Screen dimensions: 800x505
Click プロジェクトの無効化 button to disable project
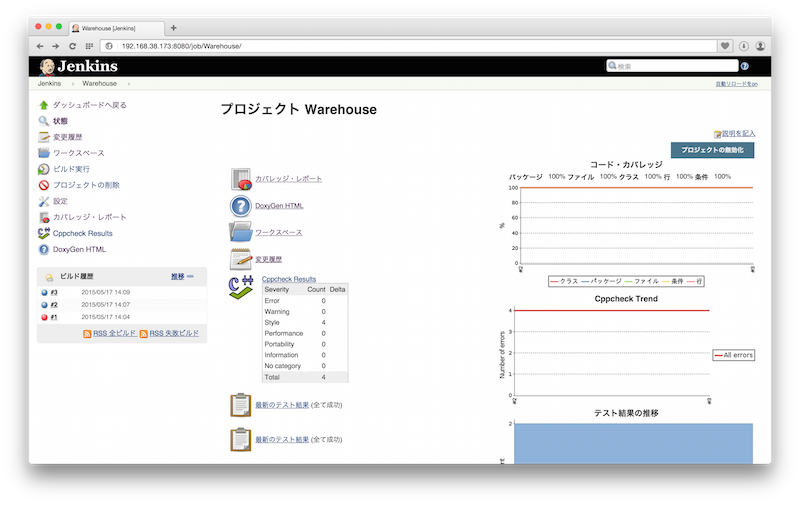[x=712, y=149]
